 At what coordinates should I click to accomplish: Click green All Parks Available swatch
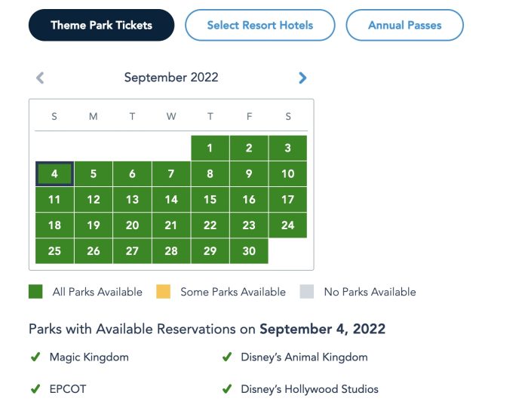tap(35, 292)
